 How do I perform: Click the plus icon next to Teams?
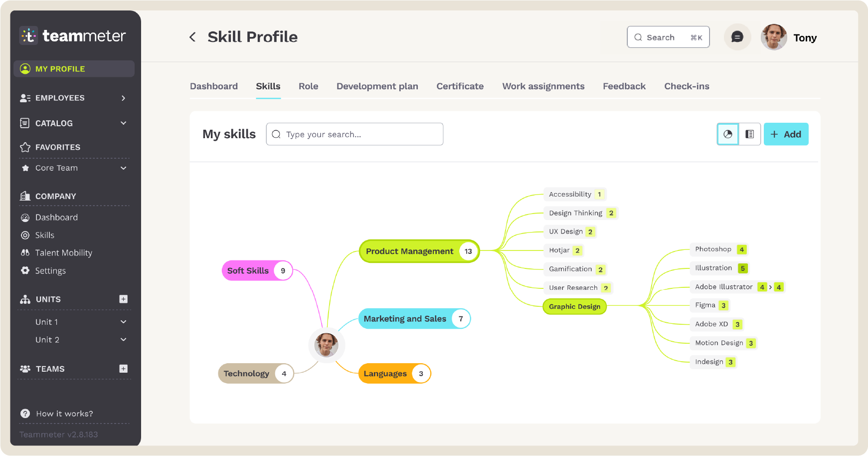124,369
